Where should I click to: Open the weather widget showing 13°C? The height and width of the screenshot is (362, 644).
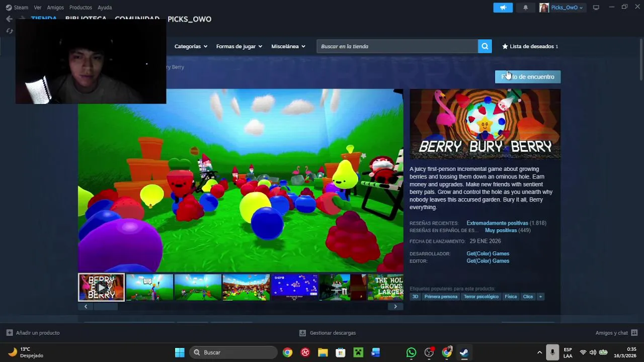tap(26, 352)
